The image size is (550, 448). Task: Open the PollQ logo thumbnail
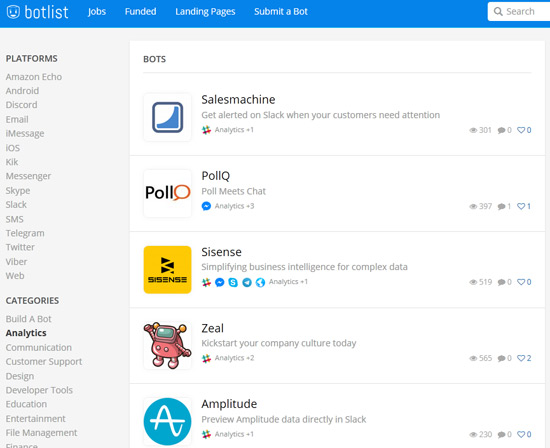[x=167, y=193]
